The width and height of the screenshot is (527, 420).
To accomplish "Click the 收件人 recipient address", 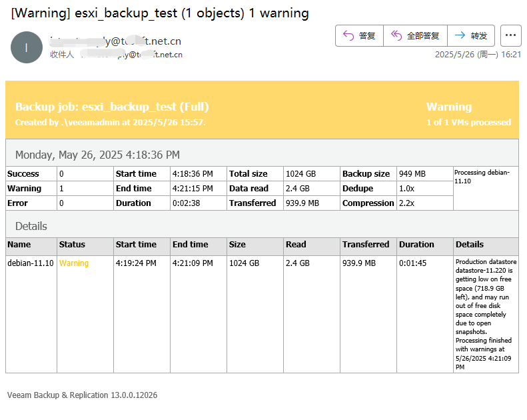I will 131,55.
